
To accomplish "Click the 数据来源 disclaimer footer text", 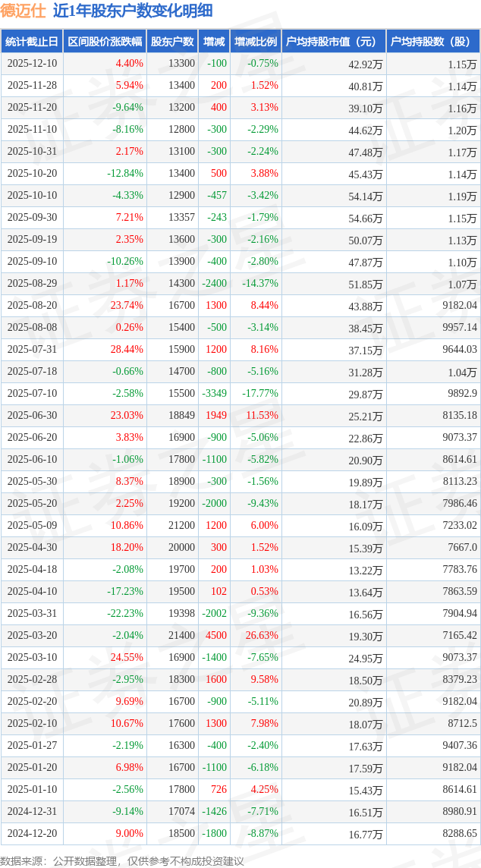I will (122, 860).
